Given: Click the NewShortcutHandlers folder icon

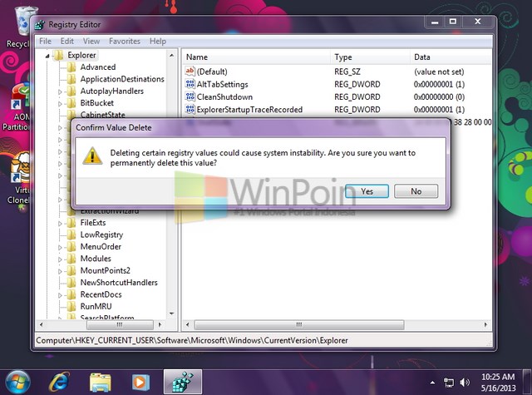Looking at the screenshot, I should click(71, 283).
